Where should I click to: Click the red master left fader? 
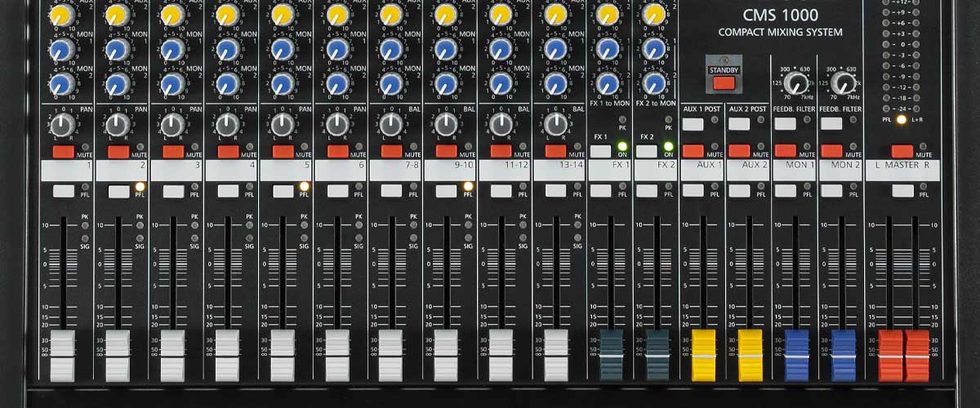click(890, 355)
